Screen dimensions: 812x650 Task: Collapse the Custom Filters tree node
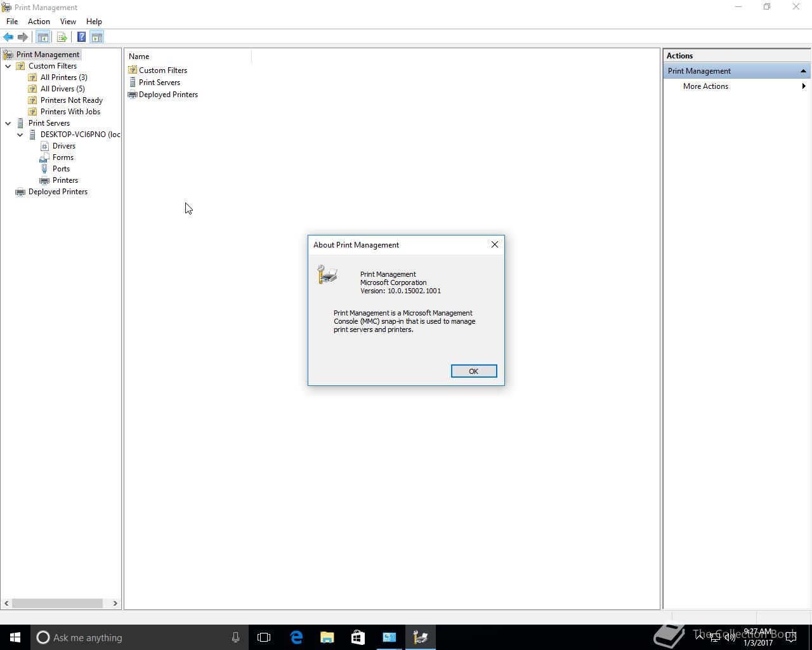point(8,66)
